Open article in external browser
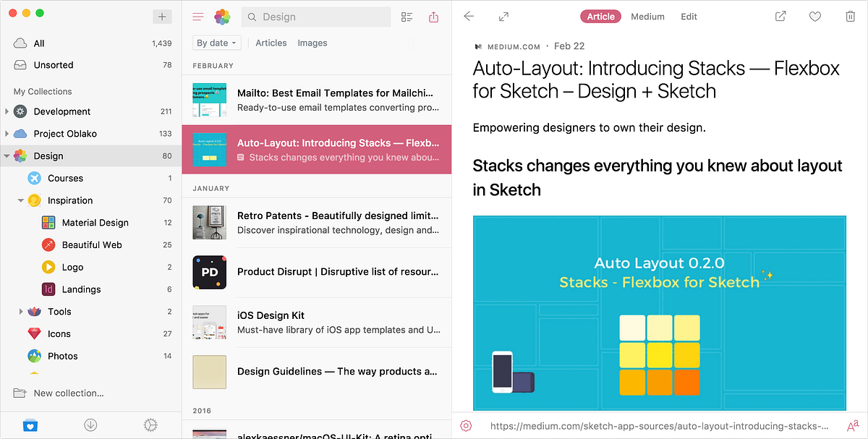The image size is (868, 439). (780, 16)
